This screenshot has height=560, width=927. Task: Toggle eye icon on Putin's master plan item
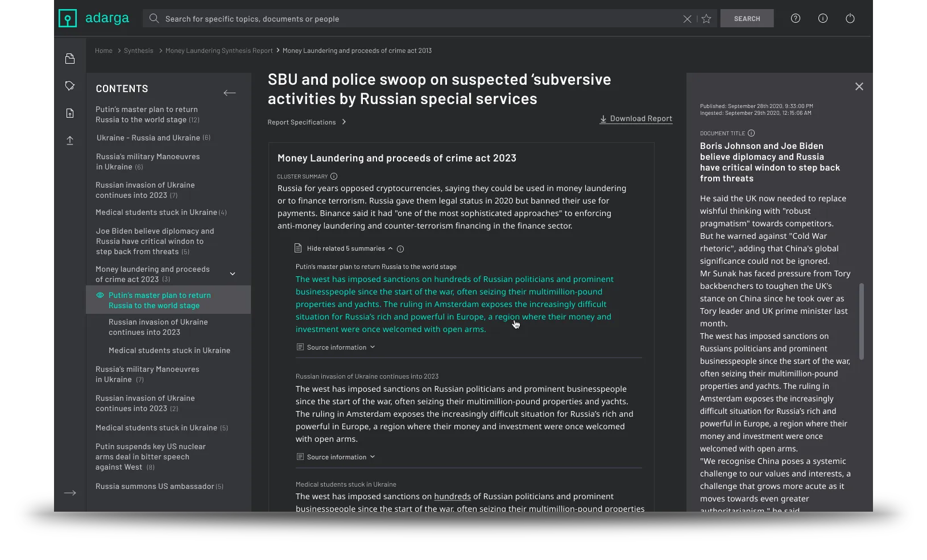[x=100, y=295]
